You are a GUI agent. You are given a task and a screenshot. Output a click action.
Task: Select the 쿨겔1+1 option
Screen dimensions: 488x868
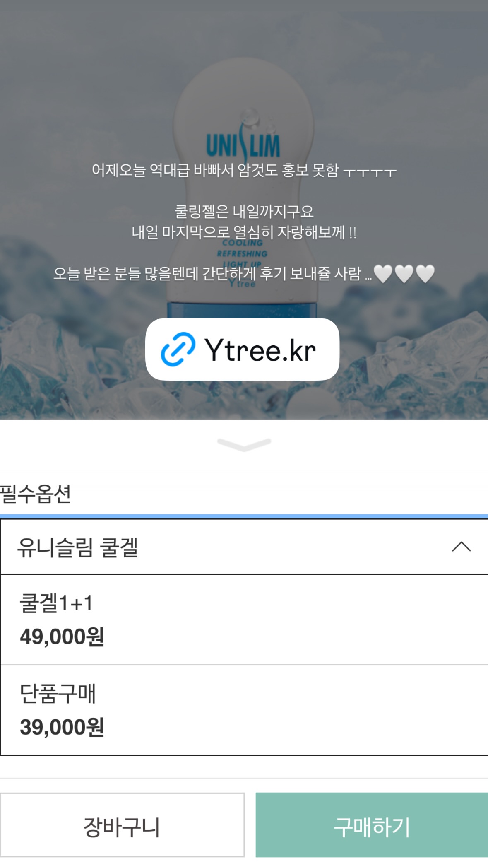(244, 620)
